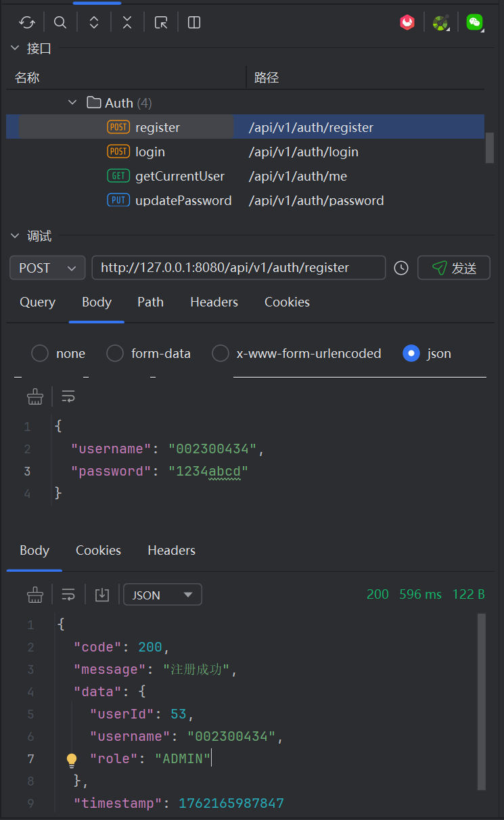Click the green 200 status code

[377, 594]
